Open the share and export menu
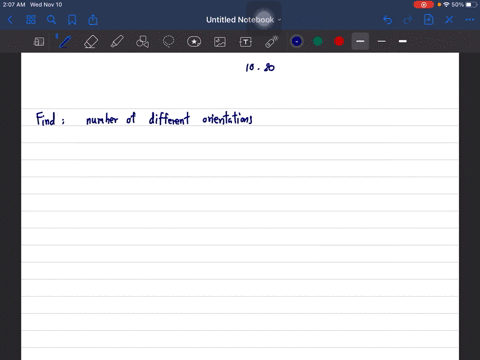The width and height of the screenshot is (480, 360). coord(93,20)
